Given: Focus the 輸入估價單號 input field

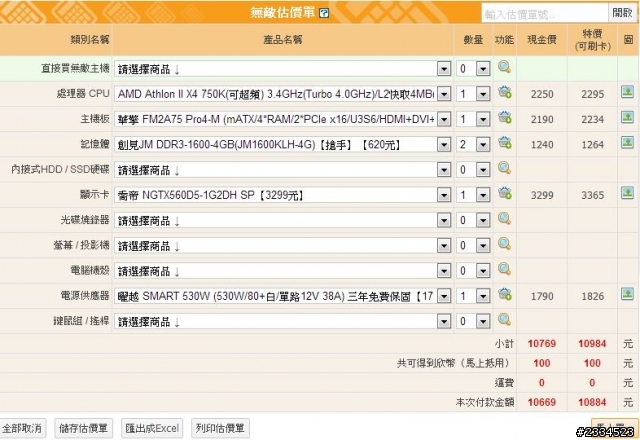Looking at the screenshot, I should click(x=544, y=14).
